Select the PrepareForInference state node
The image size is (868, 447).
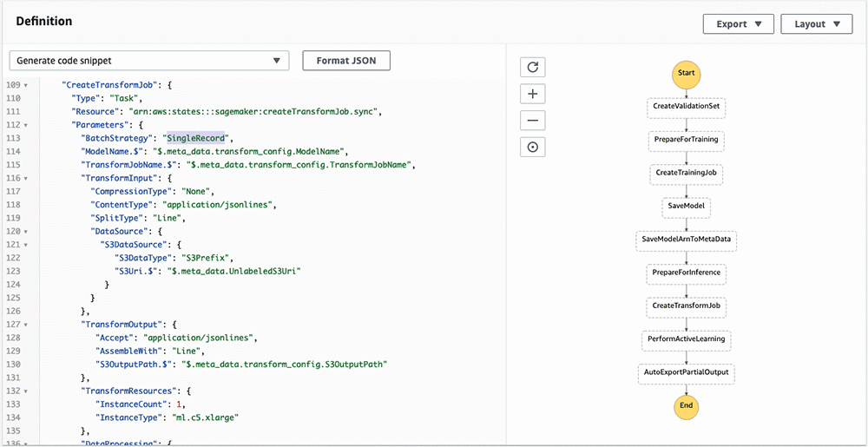click(686, 273)
